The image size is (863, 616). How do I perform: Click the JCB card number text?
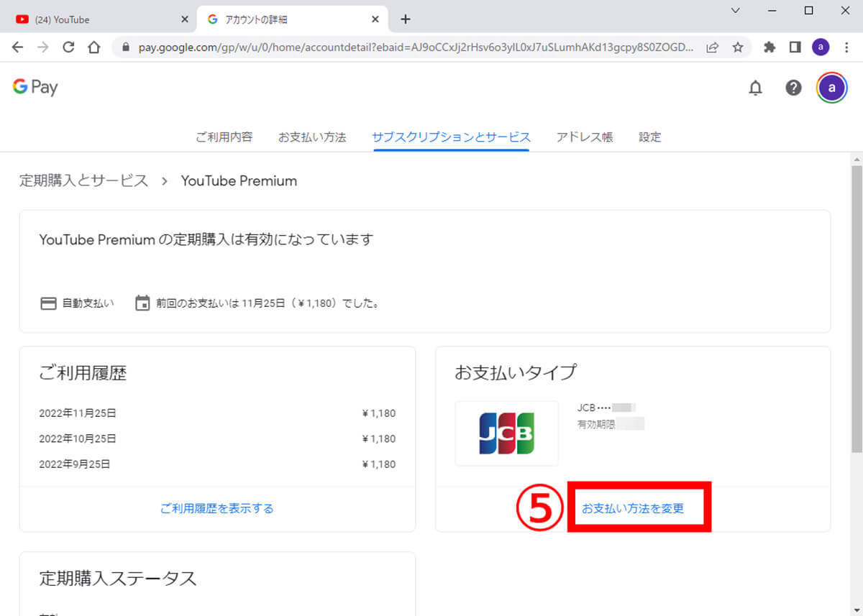606,408
